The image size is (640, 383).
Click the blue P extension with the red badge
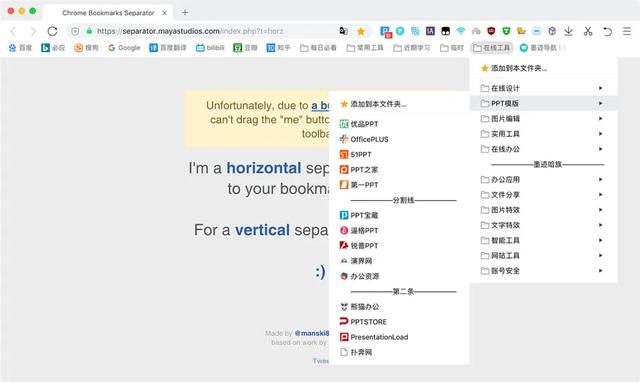(386, 31)
